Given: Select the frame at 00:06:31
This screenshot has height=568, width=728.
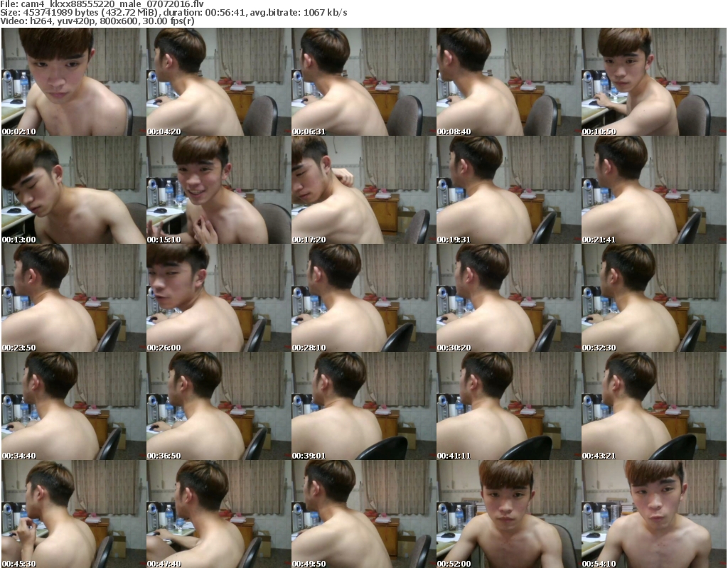Looking at the screenshot, I should point(363,82).
